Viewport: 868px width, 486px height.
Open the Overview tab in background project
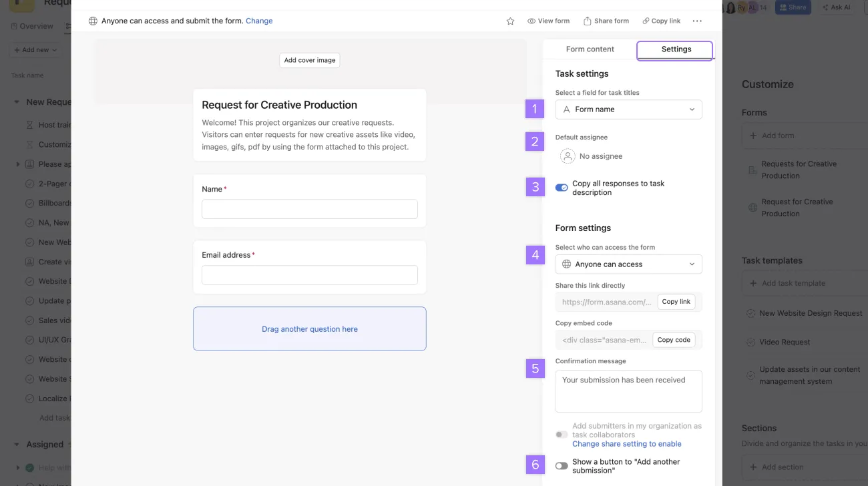tap(32, 26)
